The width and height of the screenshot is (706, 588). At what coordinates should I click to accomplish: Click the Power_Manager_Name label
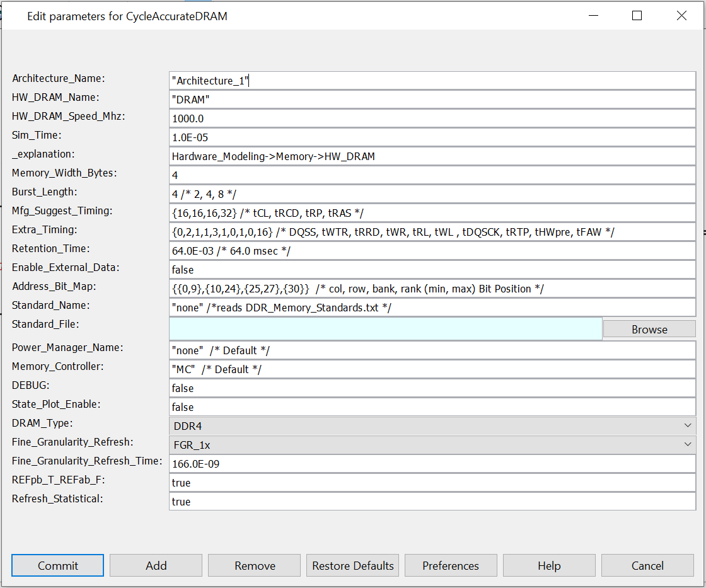[67, 348]
